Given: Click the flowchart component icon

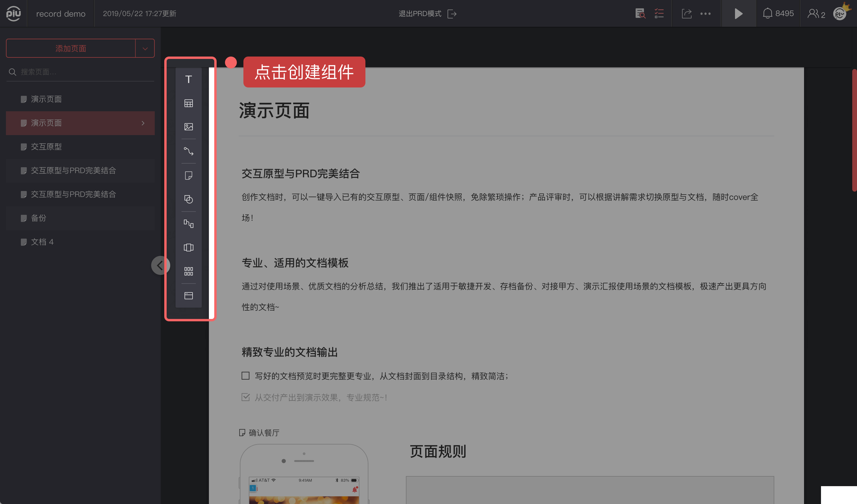Looking at the screenshot, I should (x=188, y=223).
